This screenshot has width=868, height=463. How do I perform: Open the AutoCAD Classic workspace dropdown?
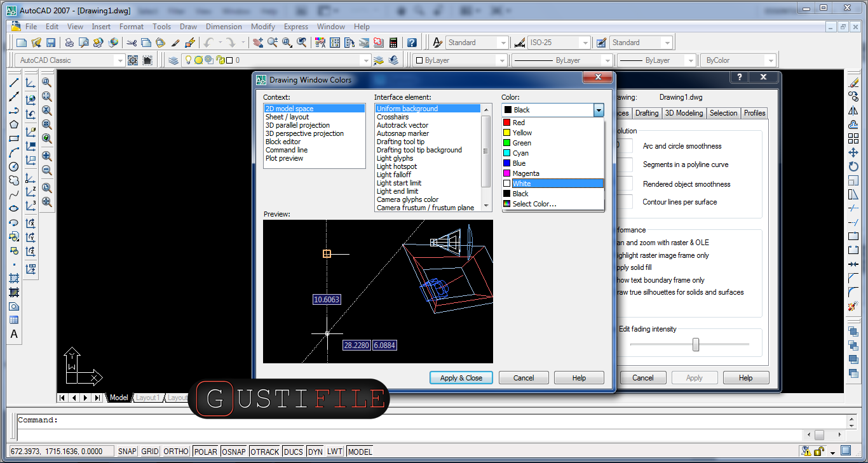(119, 60)
